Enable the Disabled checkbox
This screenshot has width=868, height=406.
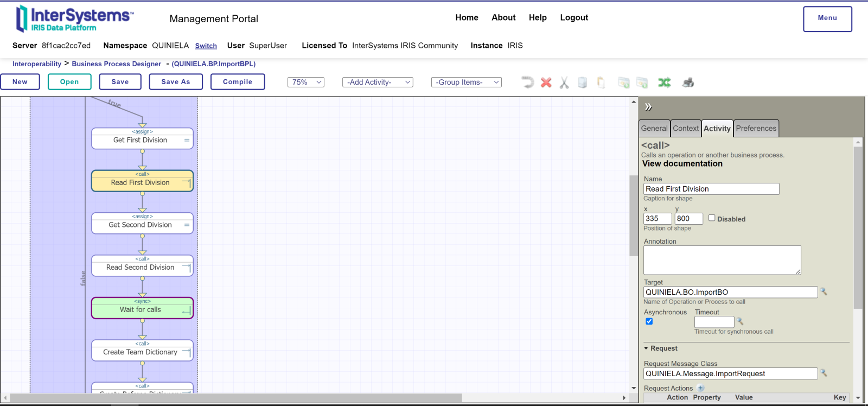(712, 218)
